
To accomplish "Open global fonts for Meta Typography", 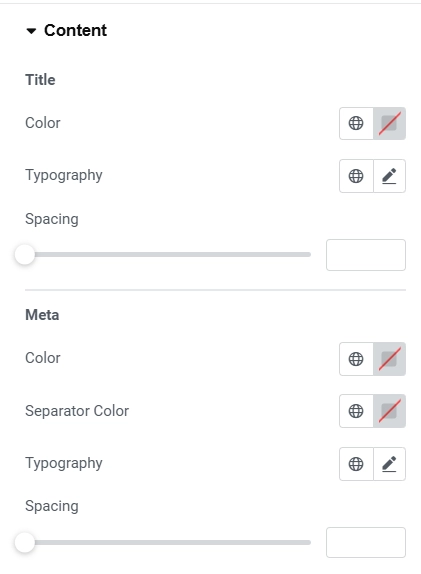I will point(356,464).
